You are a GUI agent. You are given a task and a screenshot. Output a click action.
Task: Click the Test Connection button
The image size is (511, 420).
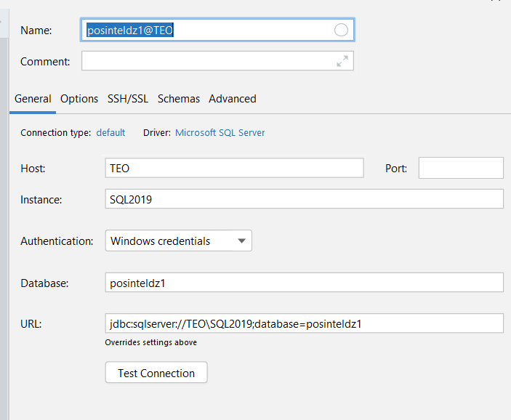point(156,373)
